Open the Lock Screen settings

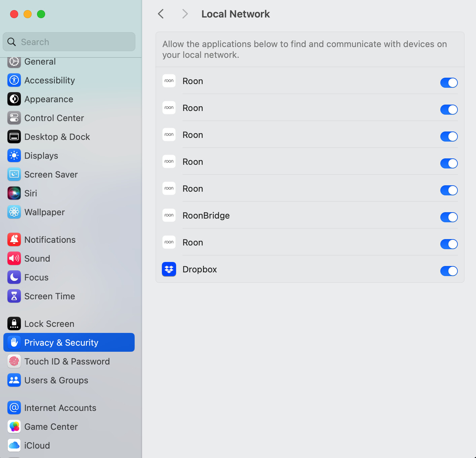coord(49,324)
